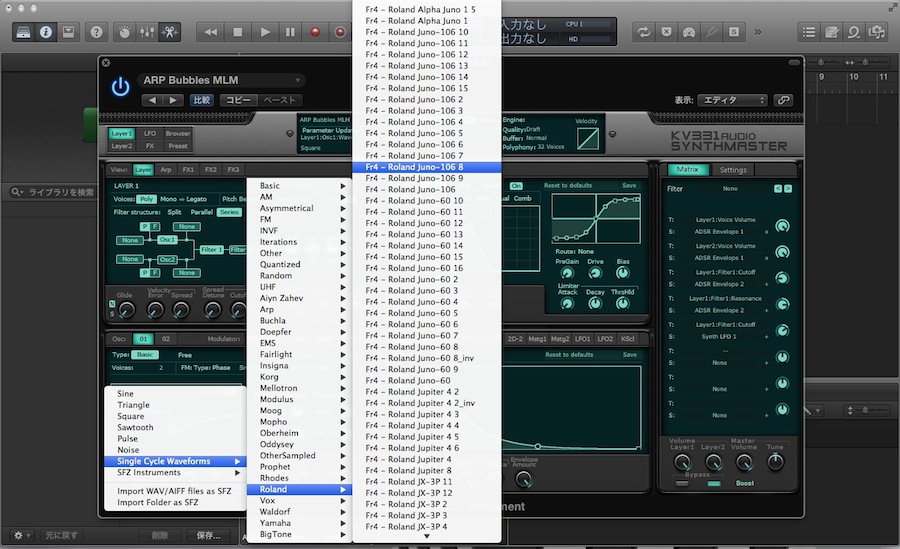900x549 pixels.
Task: Select the Split filter structure
Action: (174, 212)
